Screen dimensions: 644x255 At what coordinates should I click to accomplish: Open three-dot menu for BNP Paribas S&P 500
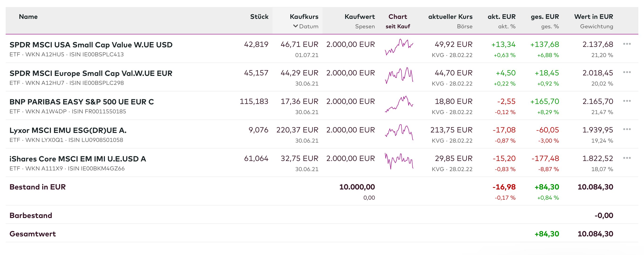pos(627,101)
